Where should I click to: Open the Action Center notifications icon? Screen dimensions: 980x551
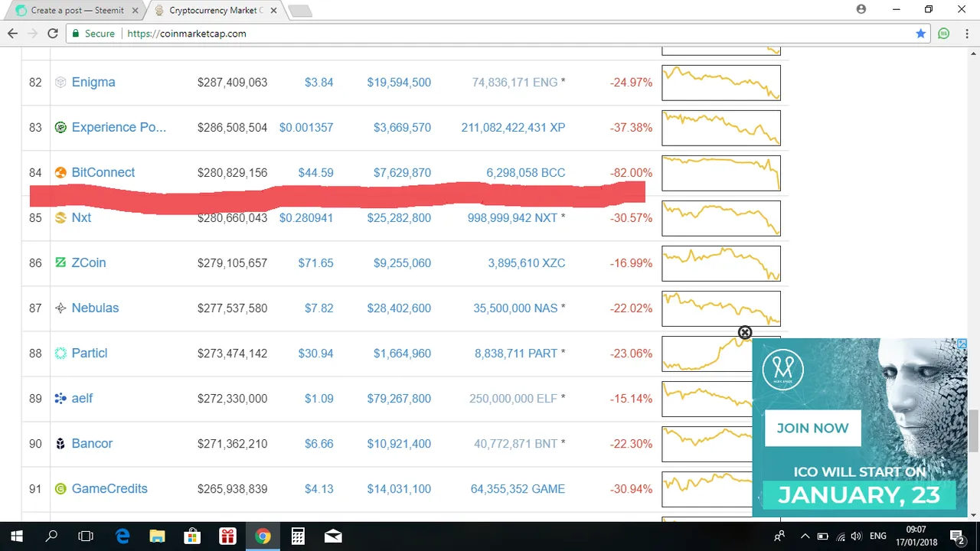957,536
